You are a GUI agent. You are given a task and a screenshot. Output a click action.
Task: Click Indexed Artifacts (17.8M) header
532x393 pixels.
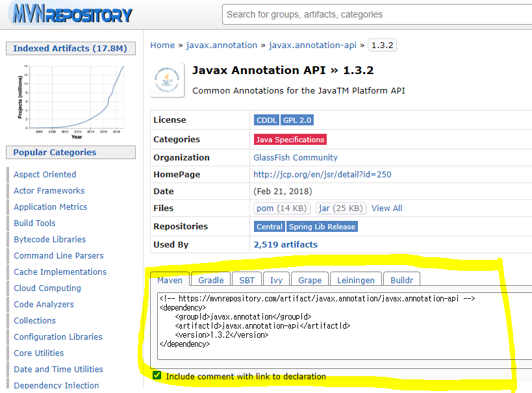tap(71, 48)
